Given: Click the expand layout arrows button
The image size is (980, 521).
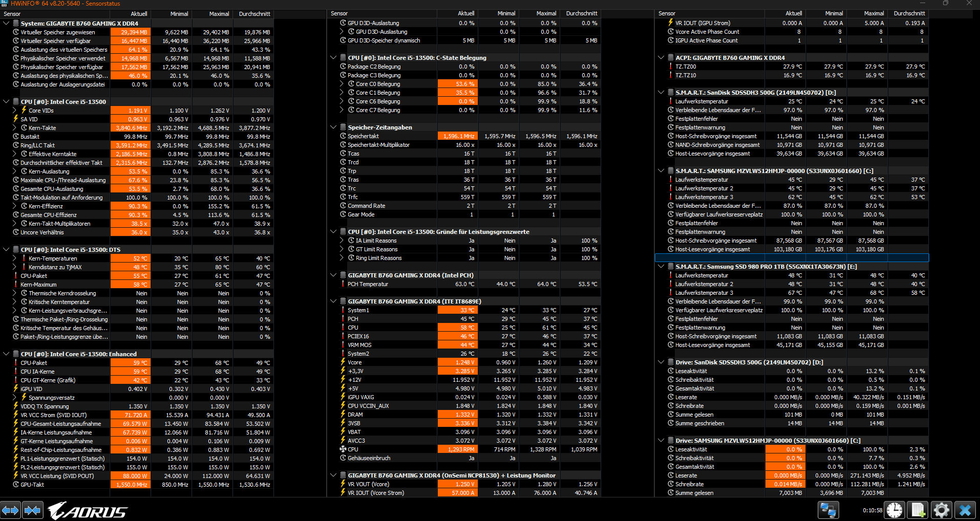Looking at the screenshot, I should click(10, 510).
